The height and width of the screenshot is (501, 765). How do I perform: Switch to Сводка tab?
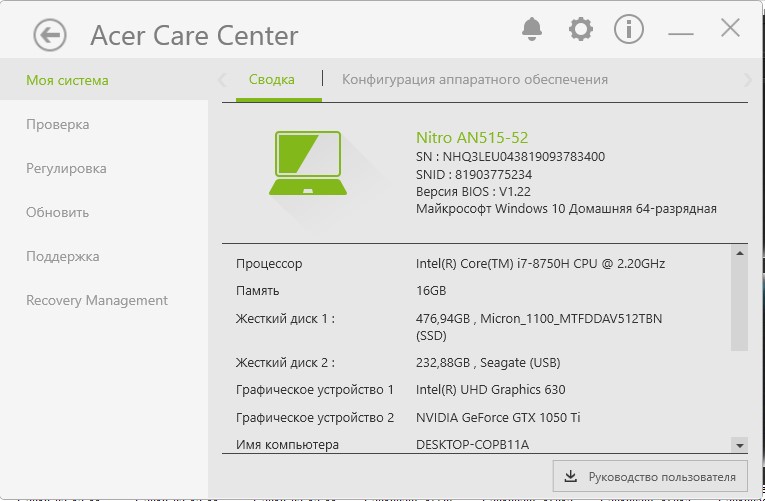coord(272,80)
